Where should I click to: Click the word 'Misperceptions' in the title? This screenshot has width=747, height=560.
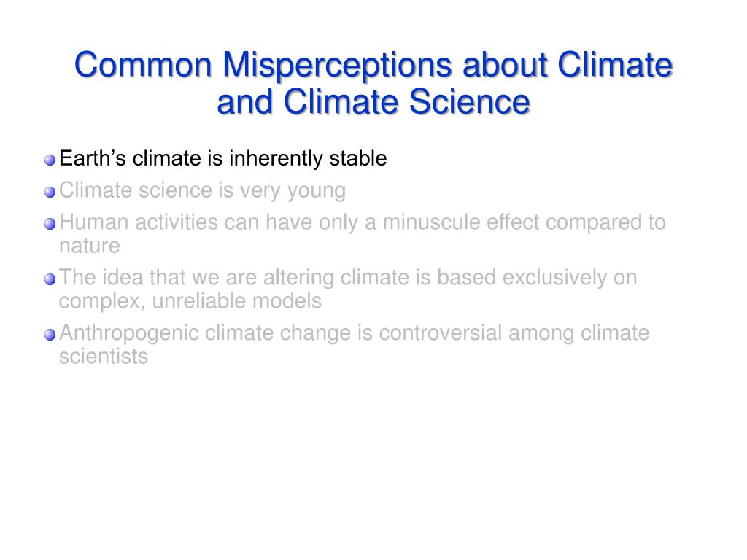338,66
